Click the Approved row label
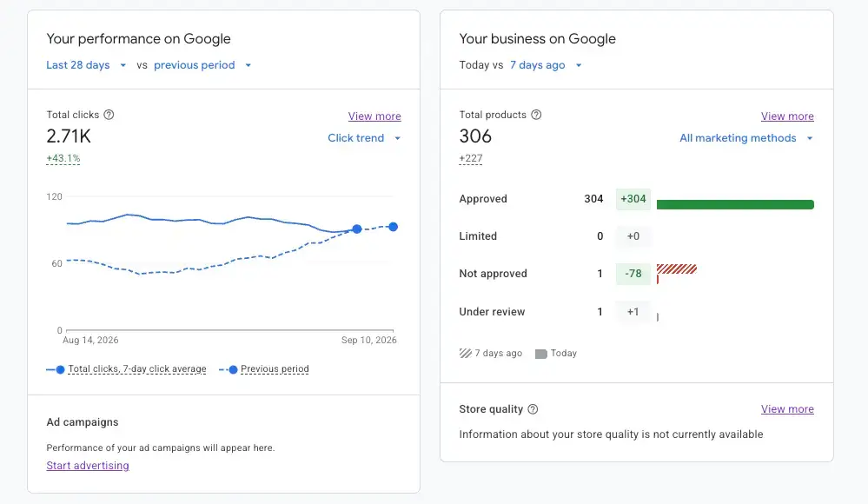This screenshot has width=868, height=504. click(x=483, y=199)
